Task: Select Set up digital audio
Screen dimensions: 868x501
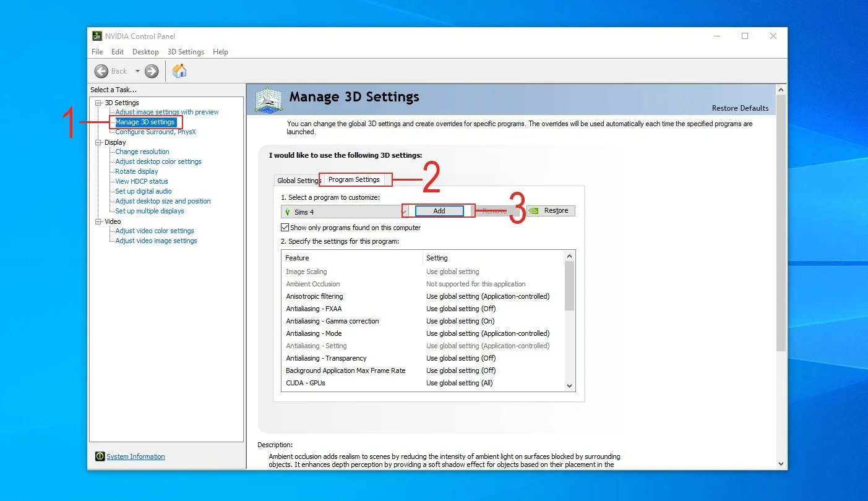Action: pos(144,191)
